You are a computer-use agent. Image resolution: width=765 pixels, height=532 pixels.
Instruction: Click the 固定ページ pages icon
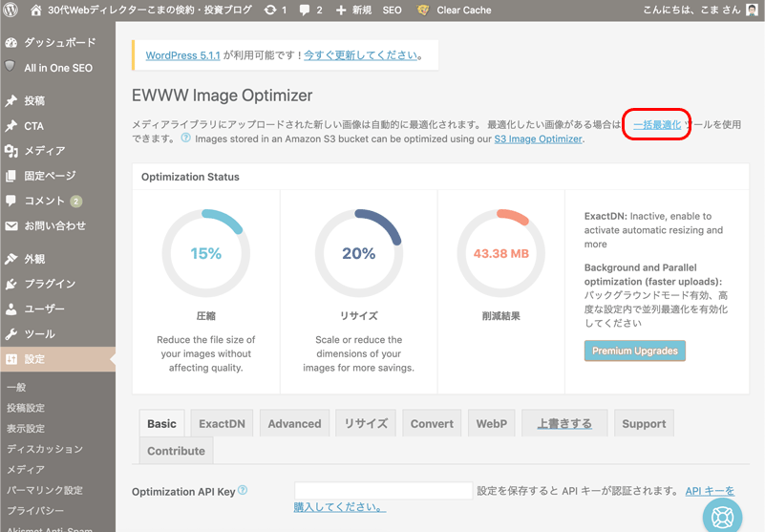coord(11,176)
